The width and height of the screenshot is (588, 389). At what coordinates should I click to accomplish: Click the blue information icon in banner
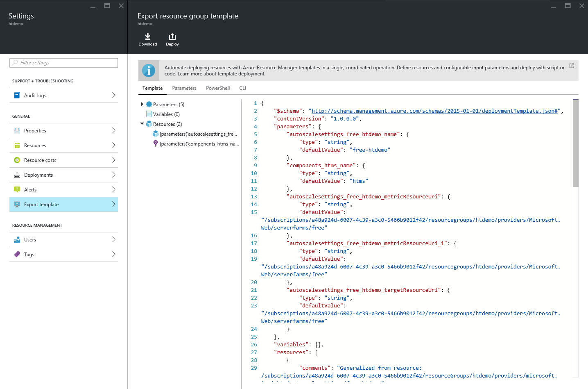tap(149, 71)
